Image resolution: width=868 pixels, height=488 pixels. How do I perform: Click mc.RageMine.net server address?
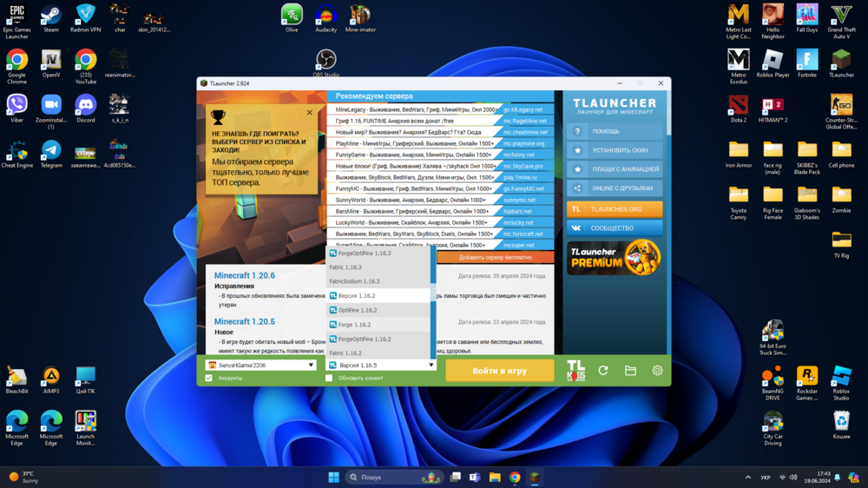(525, 121)
